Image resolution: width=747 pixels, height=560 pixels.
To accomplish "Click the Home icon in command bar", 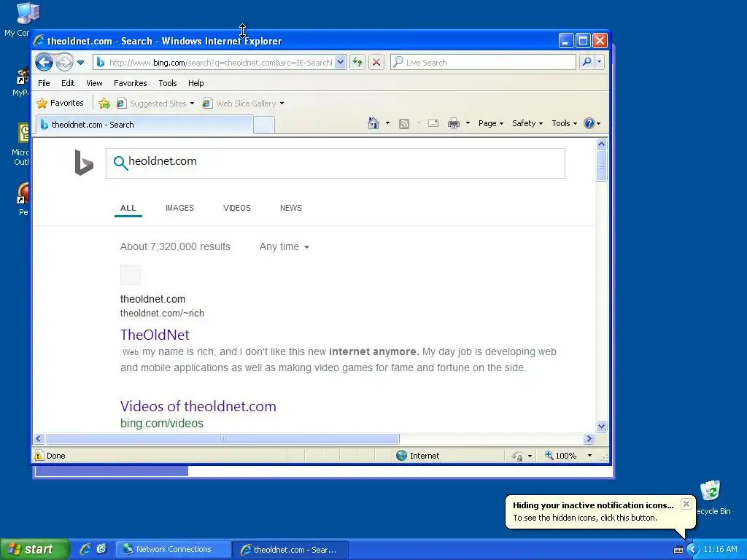I will [373, 123].
